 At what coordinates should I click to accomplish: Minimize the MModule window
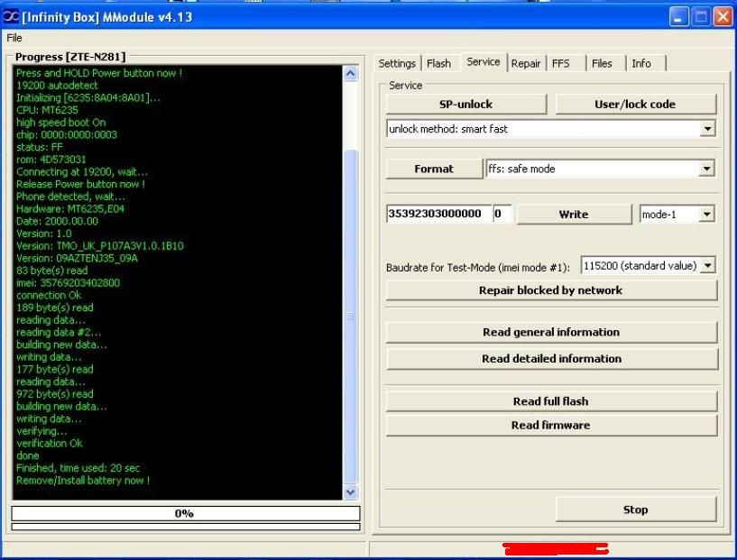click(x=678, y=17)
